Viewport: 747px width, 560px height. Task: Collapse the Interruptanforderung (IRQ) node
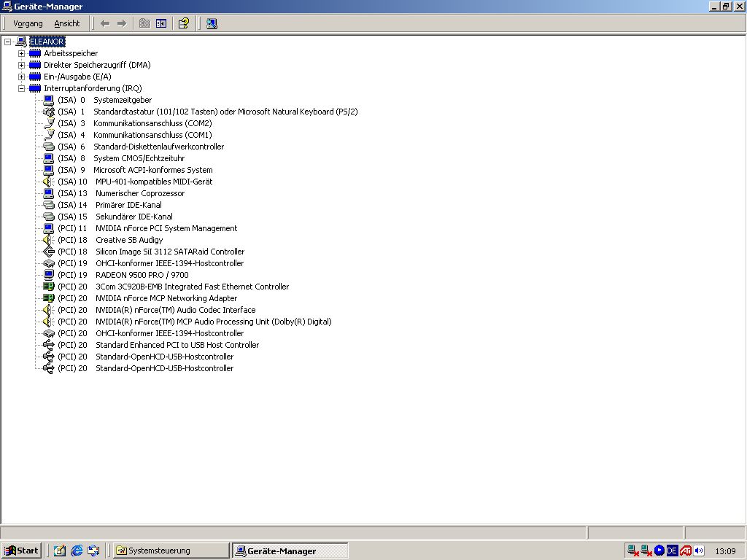coord(22,88)
